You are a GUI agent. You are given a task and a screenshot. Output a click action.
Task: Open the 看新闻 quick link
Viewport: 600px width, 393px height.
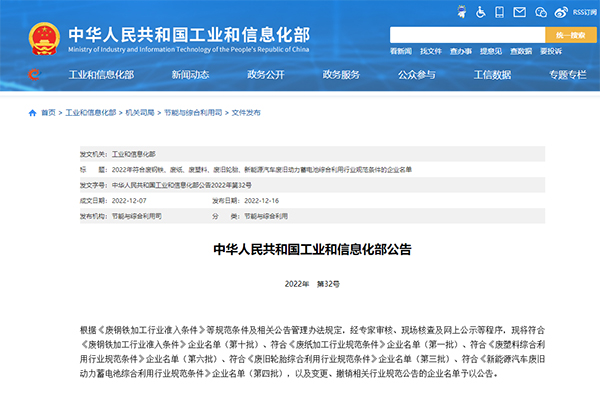[x=401, y=51]
